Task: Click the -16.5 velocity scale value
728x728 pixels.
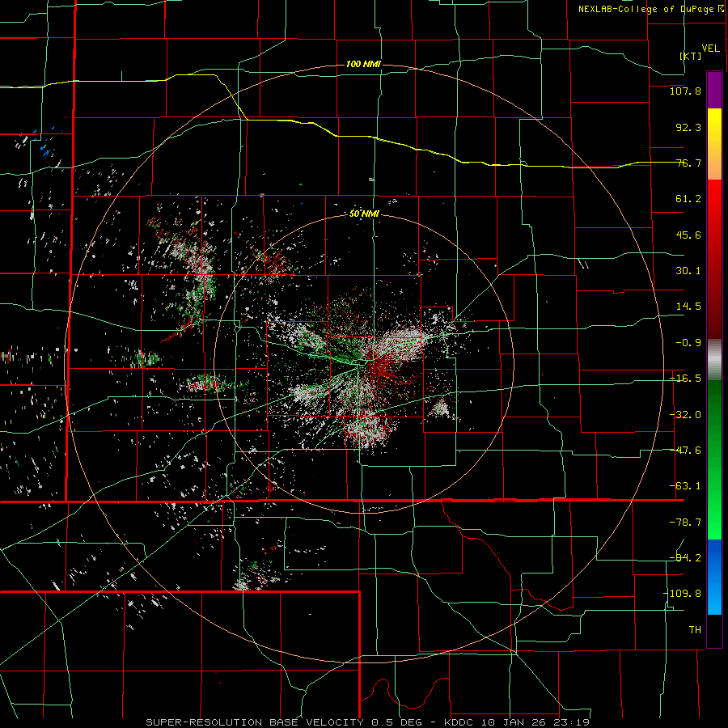Action: [x=685, y=379]
